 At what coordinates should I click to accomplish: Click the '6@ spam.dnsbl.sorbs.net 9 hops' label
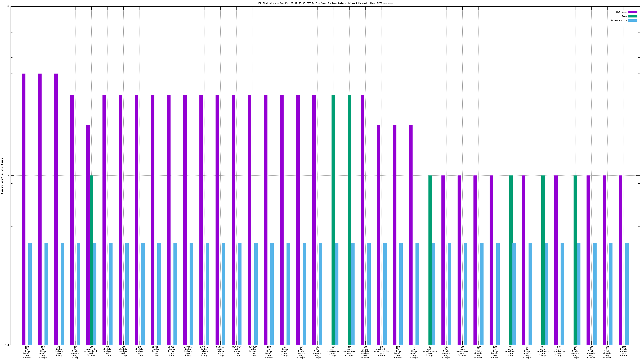(x=365, y=352)
